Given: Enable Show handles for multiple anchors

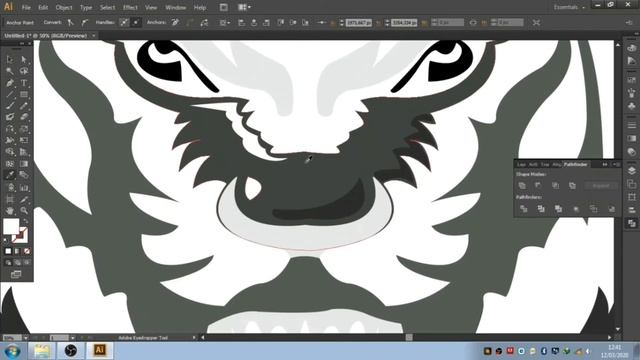Looking at the screenshot, I should point(124,22).
